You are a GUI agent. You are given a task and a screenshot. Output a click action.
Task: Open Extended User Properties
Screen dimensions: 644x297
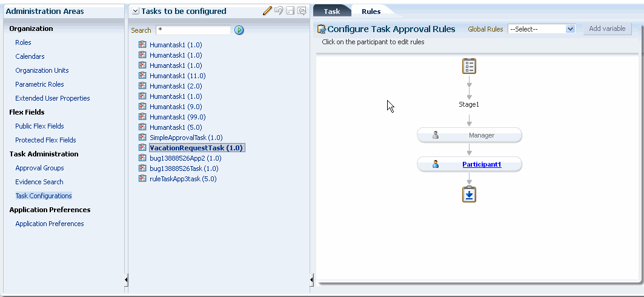[53, 98]
